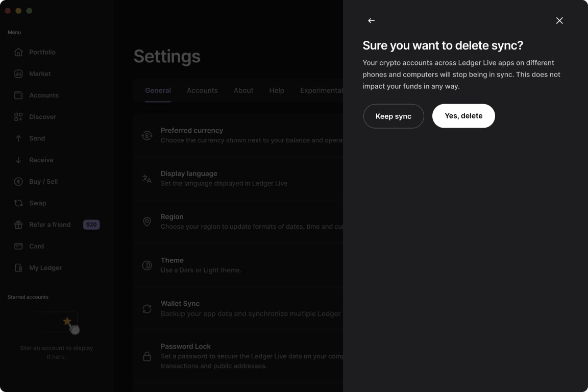Open the Buy / Sell dollar icon
This screenshot has height=392, width=588.
click(x=18, y=182)
